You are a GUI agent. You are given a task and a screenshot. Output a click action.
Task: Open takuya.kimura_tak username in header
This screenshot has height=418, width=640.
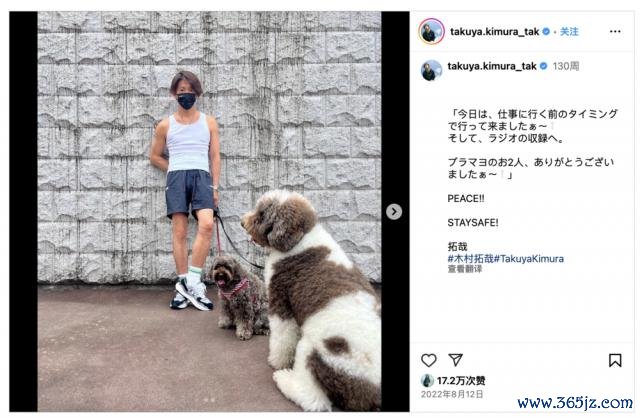click(494, 31)
